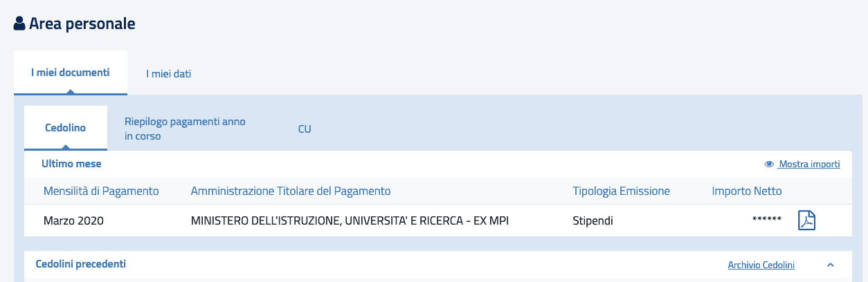Switch to the CU tab
868x282 pixels.
[305, 129]
